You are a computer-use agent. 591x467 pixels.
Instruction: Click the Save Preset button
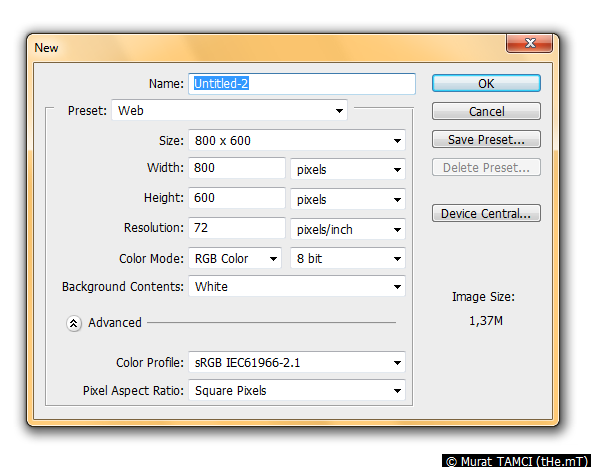[x=486, y=139]
